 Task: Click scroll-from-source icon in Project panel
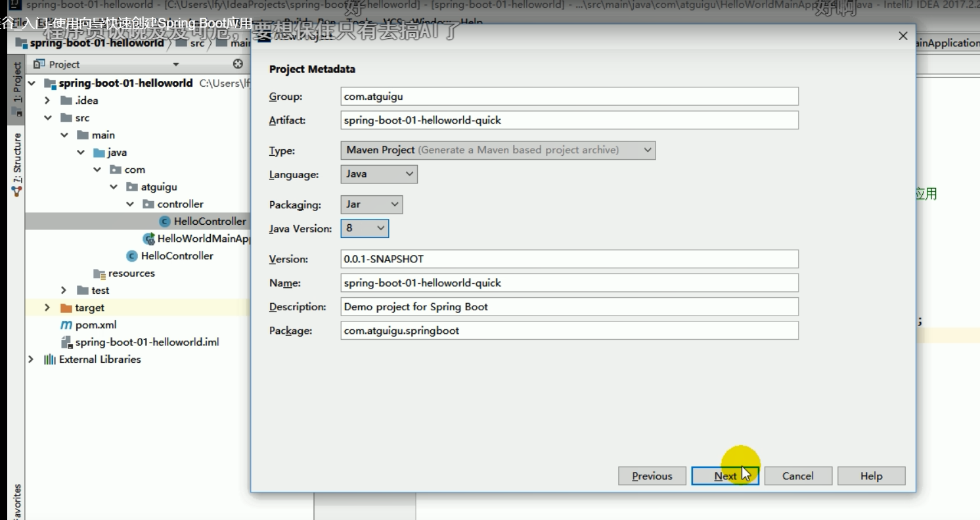[x=238, y=64]
